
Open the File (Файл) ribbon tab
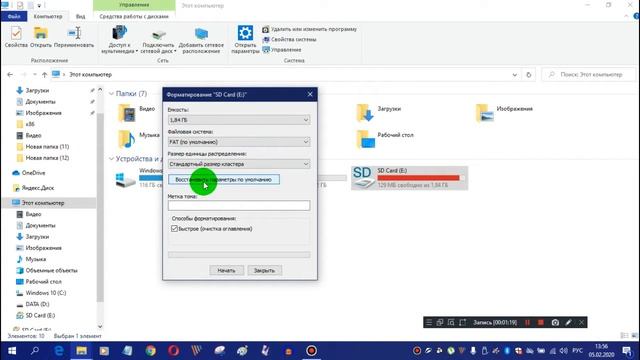tap(14, 16)
